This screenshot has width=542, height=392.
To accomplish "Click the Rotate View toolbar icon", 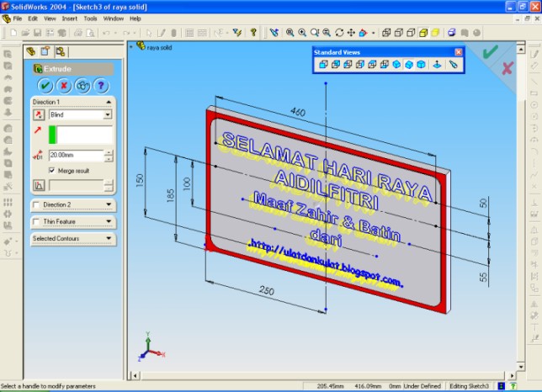I will pyautogui.click(x=339, y=33).
